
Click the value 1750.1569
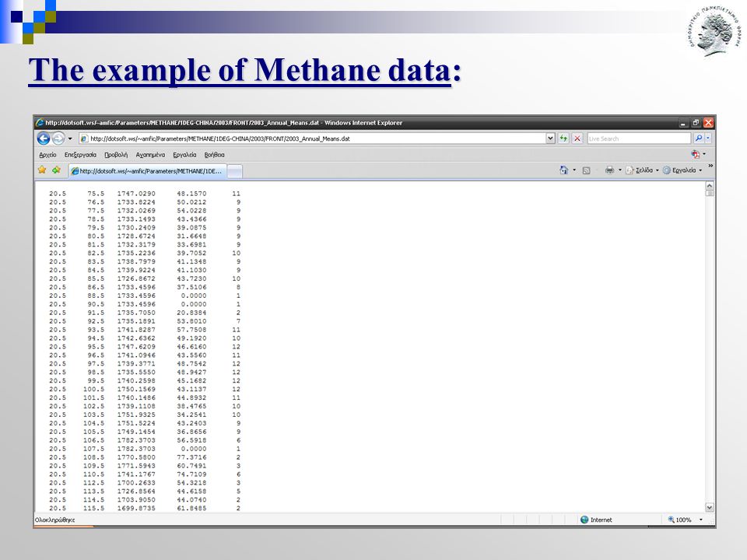coord(136,389)
